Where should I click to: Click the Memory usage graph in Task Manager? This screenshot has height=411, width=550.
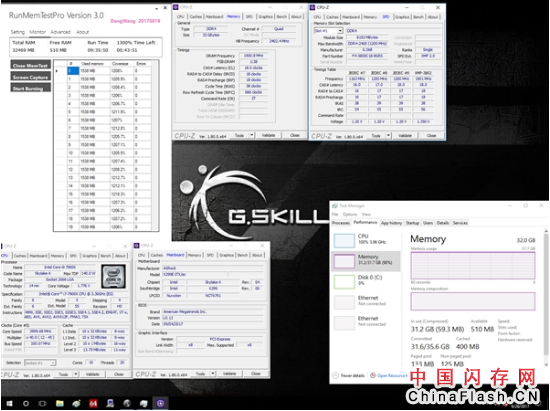(x=473, y=265)
